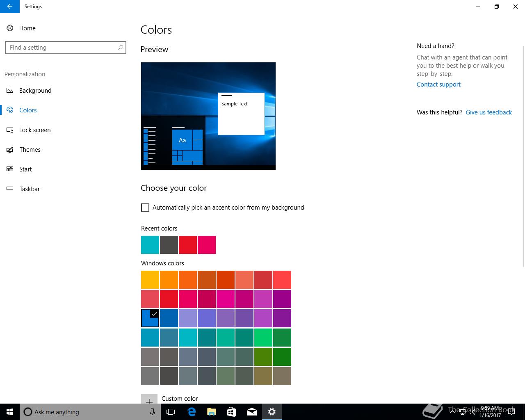Select the bright green swatch in teal row
This screenshot has height=420, width=525.
(263, 338)
